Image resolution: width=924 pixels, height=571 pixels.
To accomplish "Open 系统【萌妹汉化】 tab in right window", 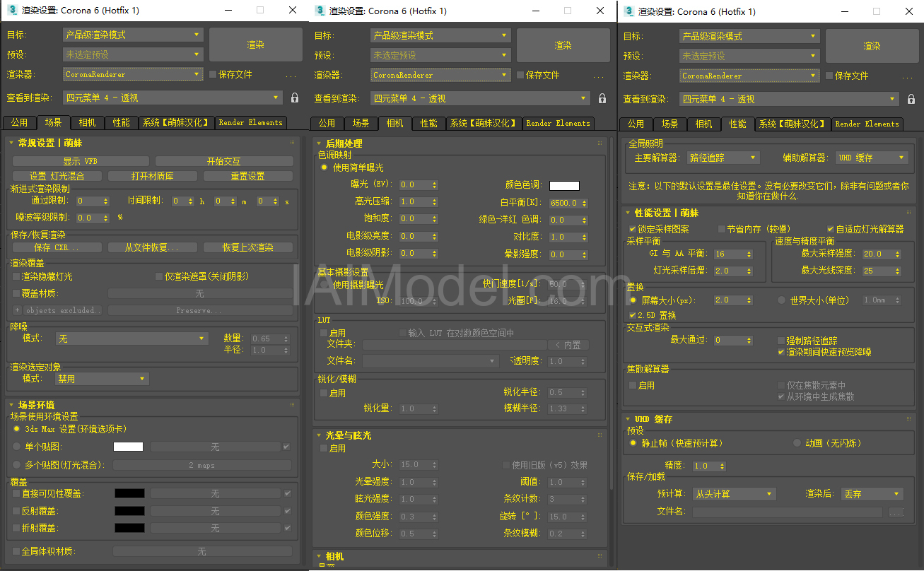I will coord(792,124).
